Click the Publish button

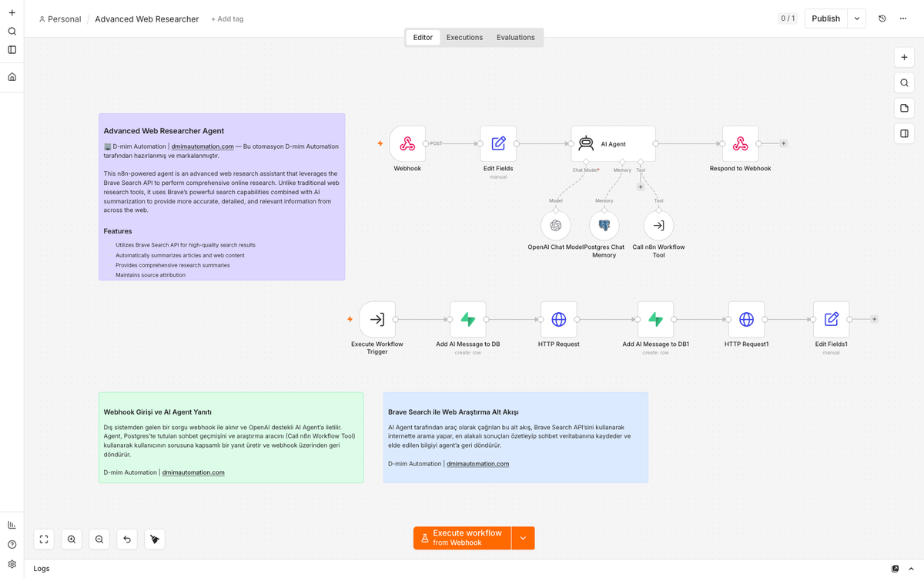click(x=826, y=18)
